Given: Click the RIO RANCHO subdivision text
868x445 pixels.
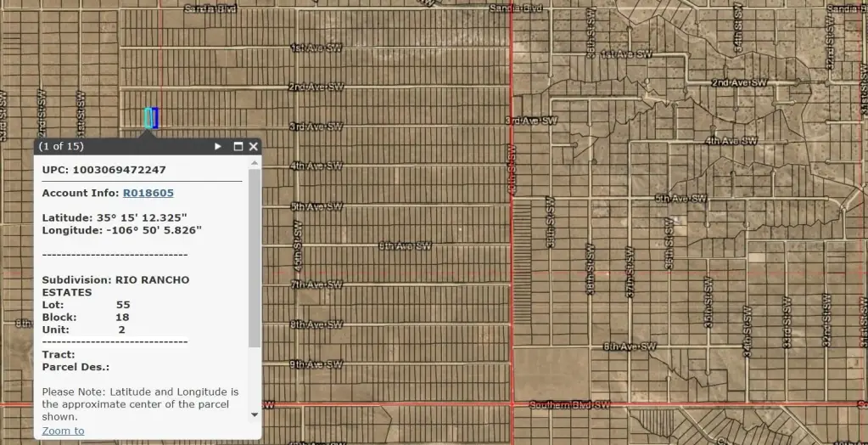Looking at the screenshot, I should coord(115,279).
